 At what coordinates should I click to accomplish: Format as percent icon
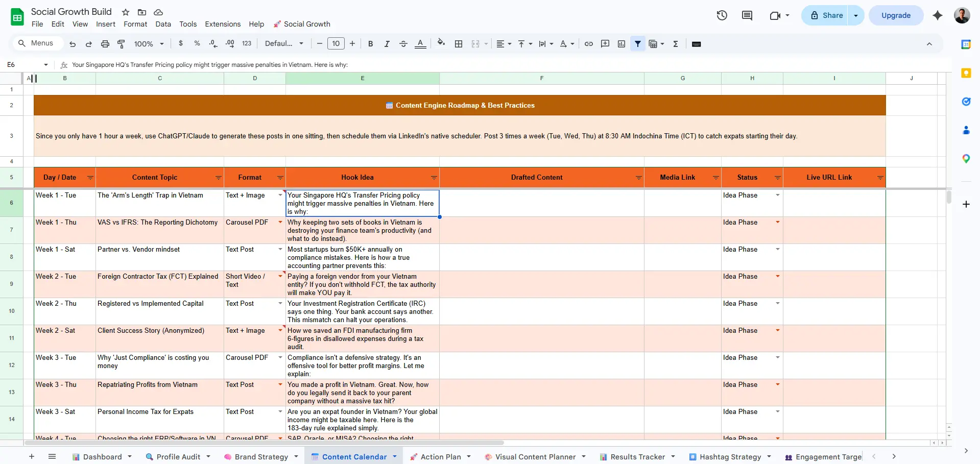point(197,44)
